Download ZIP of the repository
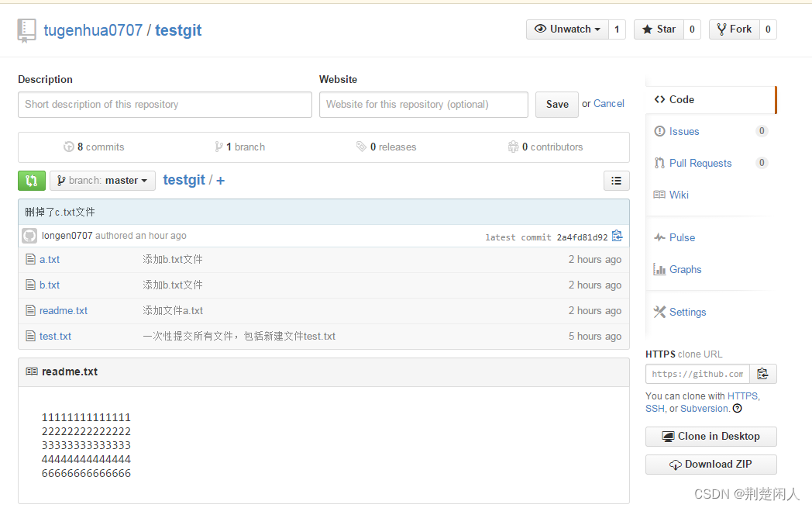Screen dimensions: 812x508 (x=710, y=465)
